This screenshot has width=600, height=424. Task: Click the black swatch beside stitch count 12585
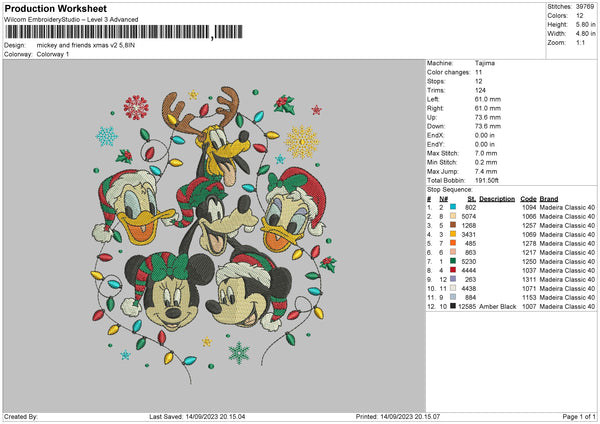pos(453,306)
